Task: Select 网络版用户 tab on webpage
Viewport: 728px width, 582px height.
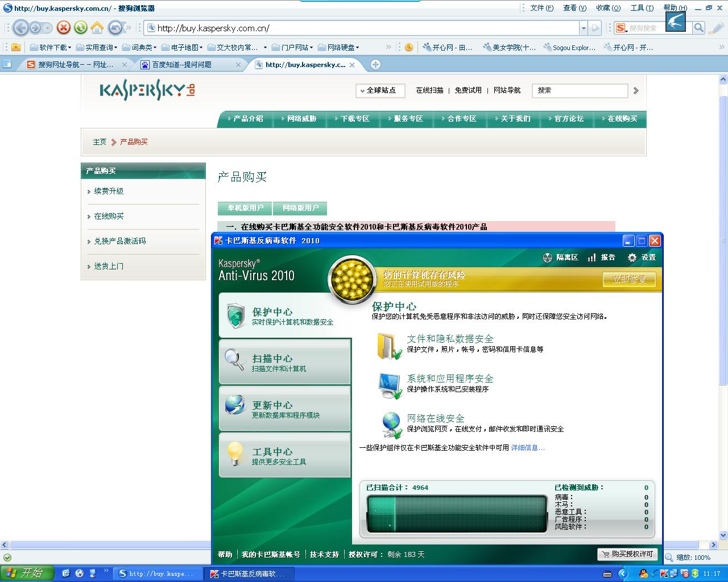Action: tap(300, 208)
